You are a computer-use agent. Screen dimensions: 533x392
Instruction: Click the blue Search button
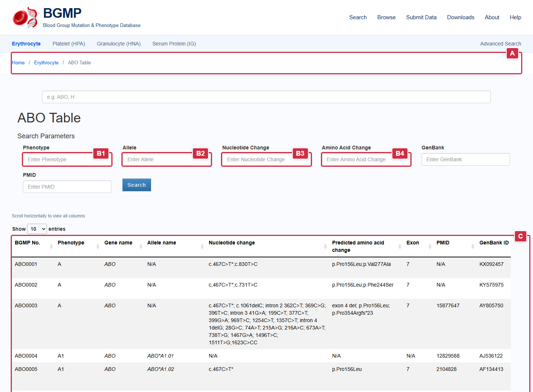137,185
